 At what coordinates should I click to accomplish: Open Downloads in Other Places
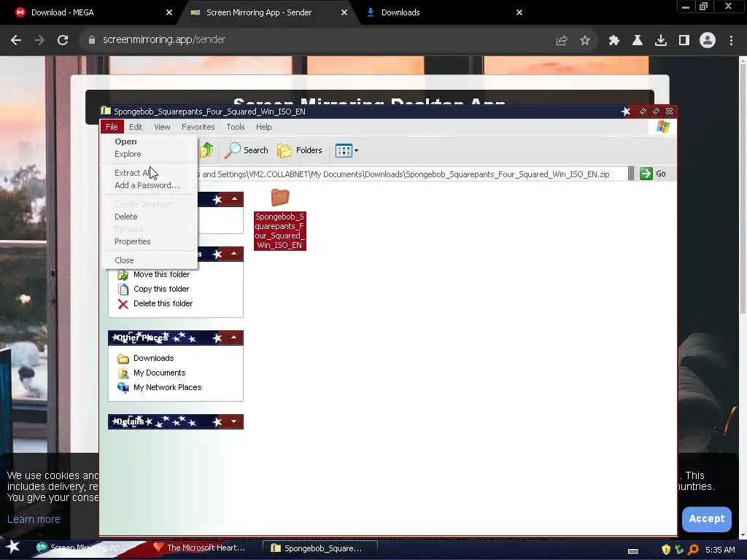pyautogui.click(x=146, y=358)
